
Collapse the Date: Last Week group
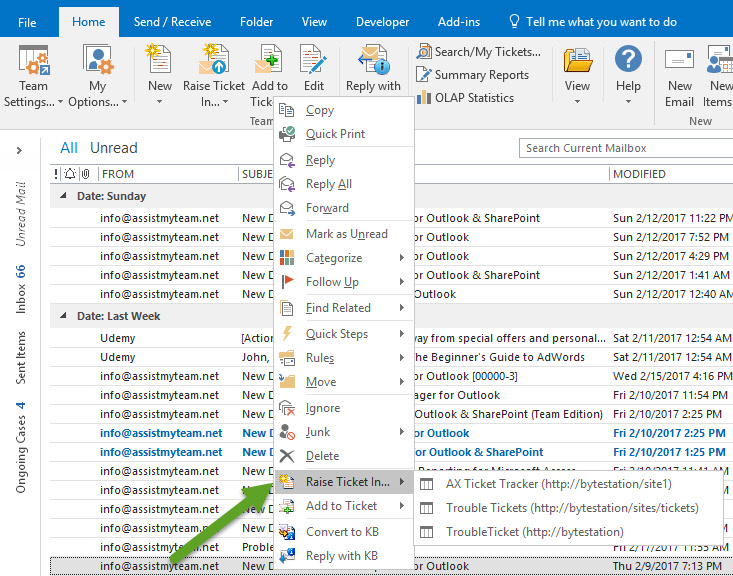(x=64, y=316)
